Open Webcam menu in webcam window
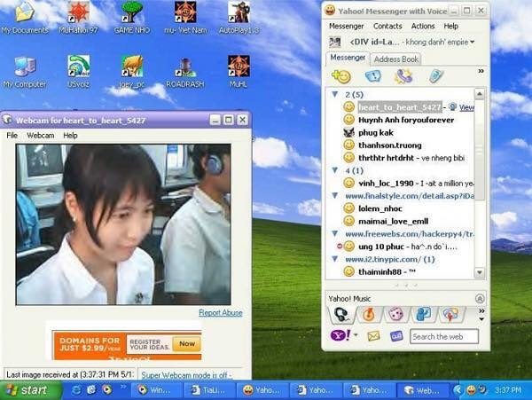Image resolution: width=532 pixels, height=400 pixels. point(40,136)
